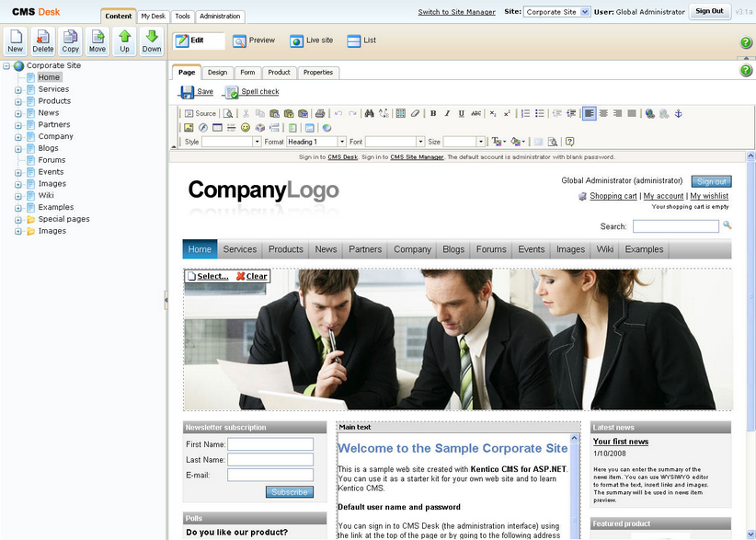Switch to Preview mode
Image resolution: width=756 pixels, height=540 pixels.
pyautogui.click(x=254, y=40)
